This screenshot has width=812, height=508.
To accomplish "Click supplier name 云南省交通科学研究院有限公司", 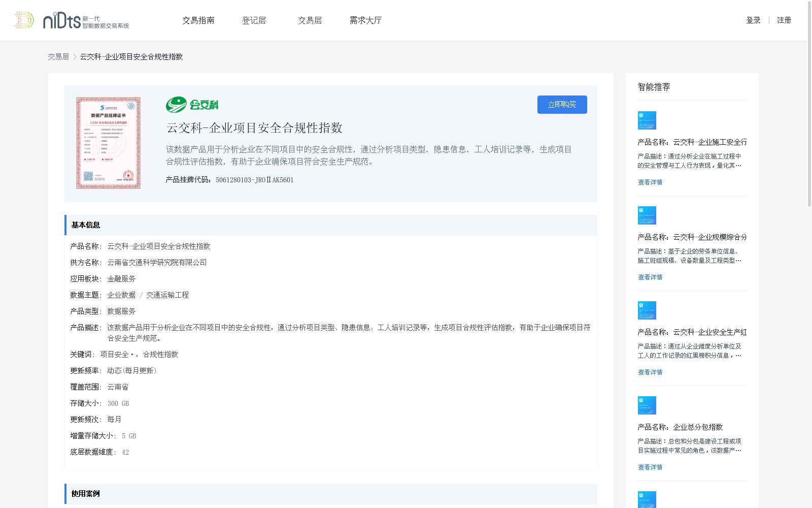I will (x=157, y=263).
